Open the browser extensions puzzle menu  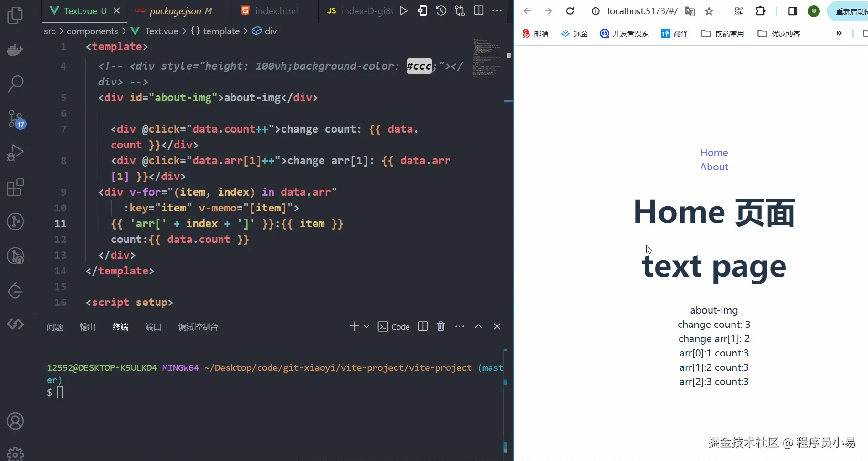click(x=761, y=11)
